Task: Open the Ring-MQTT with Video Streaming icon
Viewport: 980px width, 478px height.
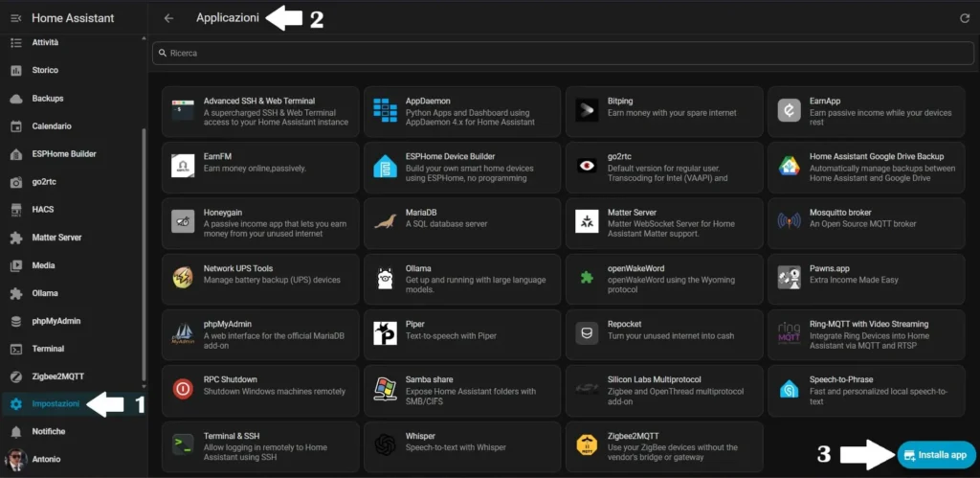Action: click(x=790, y=333)
